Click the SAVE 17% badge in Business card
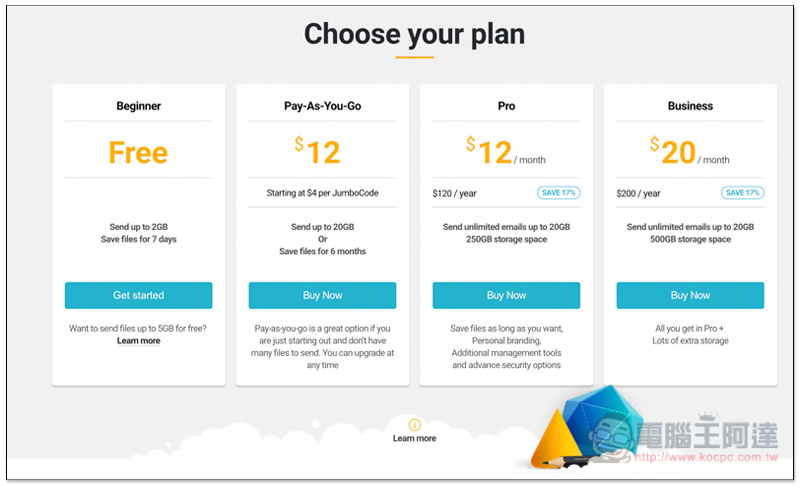 pos(742,193)
